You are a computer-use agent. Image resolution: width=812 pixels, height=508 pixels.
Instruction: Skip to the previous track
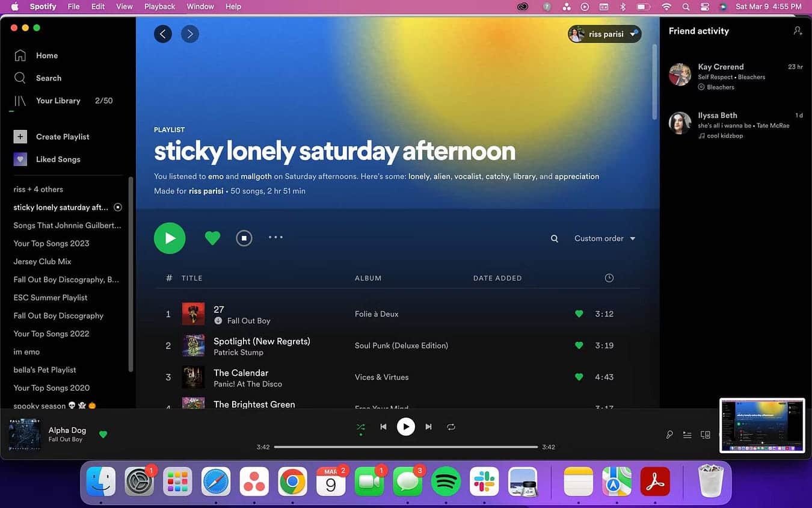pos(383,427)
